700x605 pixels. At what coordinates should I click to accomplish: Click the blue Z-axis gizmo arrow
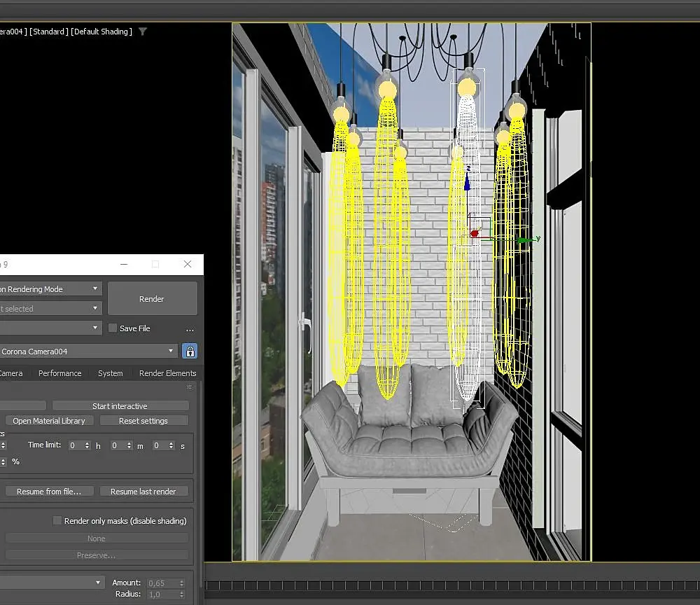point(467,184)
